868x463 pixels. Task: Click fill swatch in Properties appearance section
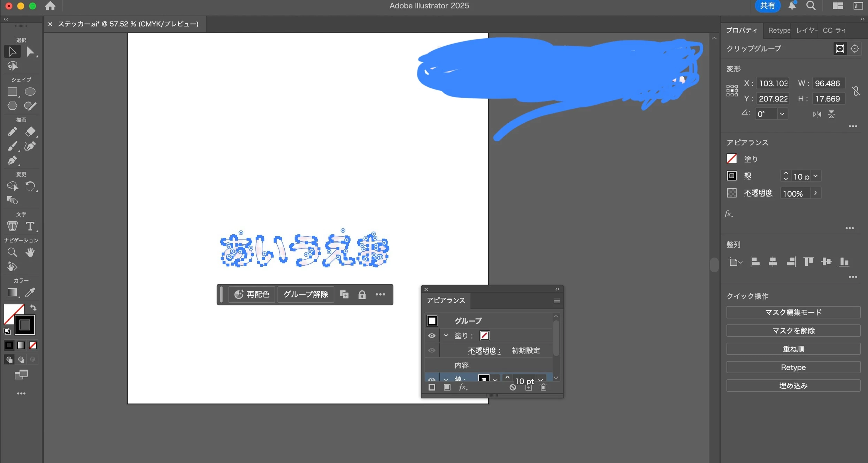732,159
